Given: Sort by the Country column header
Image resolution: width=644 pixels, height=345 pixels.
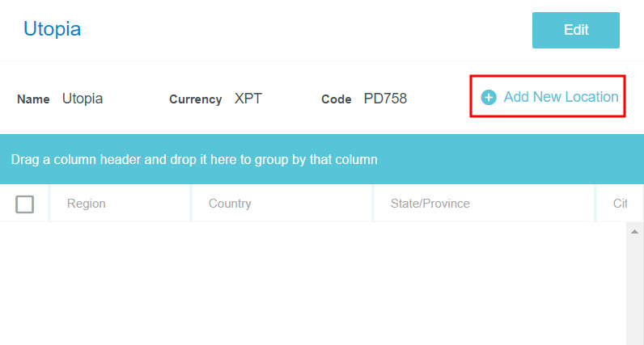Looking at the screenshot, I should click(x=230, y=204).
